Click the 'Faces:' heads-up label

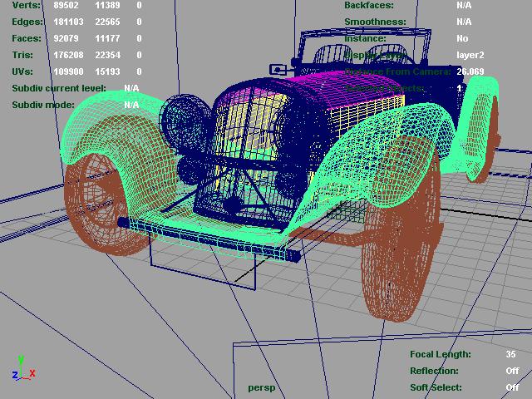[x=27, y=38]
